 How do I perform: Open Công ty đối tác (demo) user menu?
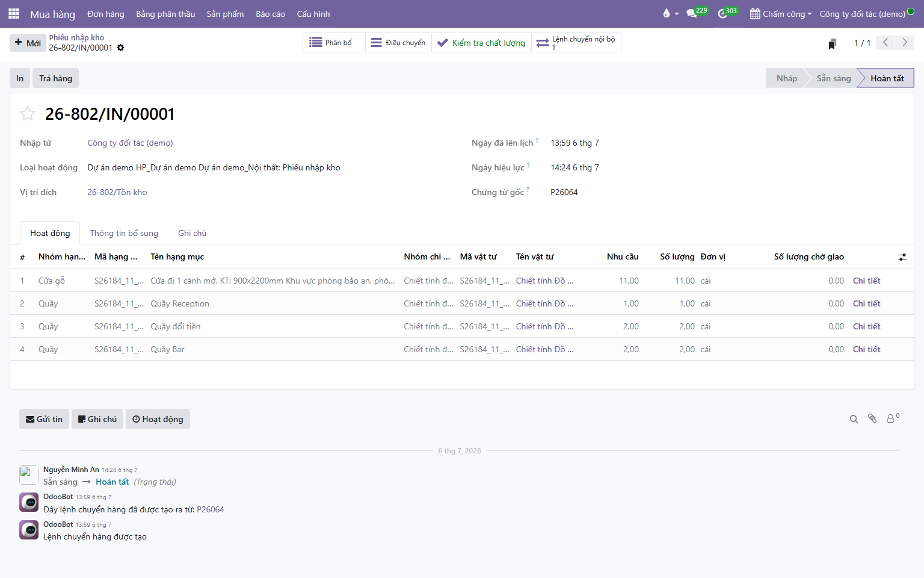click(x=866, y=13)
